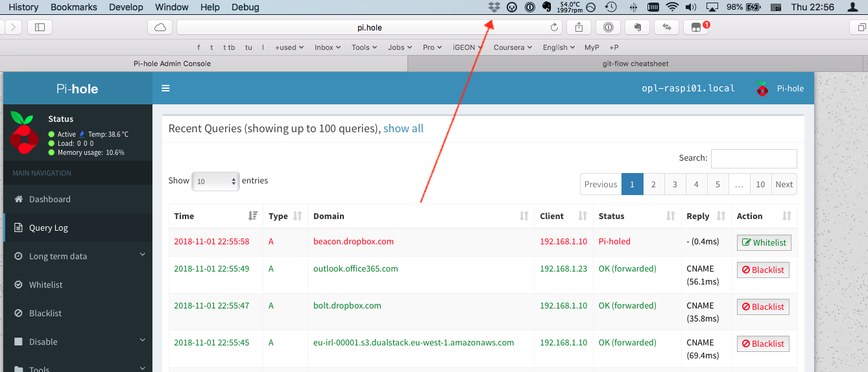Open the Time Machine menu bar icon
Viewport: 868px width, 372px height.
[610, 7]
